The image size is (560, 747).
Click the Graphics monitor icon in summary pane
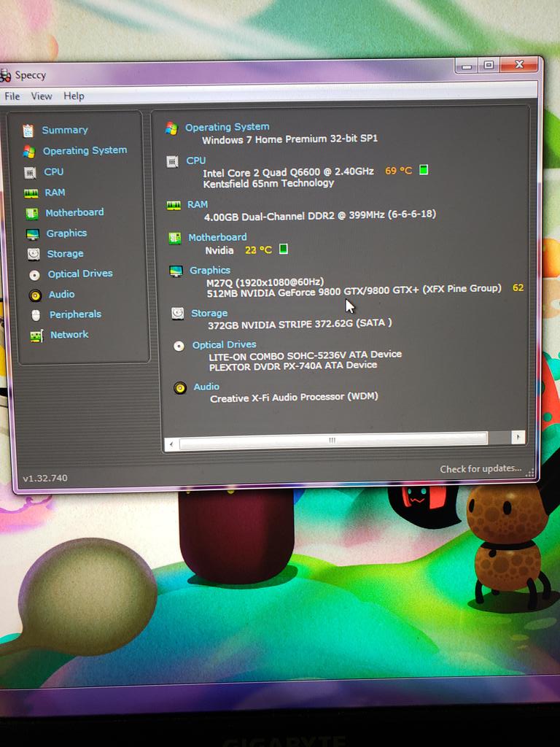pyautogui.click(x=176, y=271)
